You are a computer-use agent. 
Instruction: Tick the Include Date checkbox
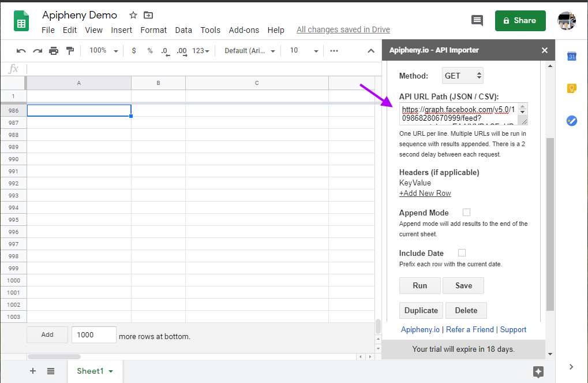click(x=462, y=253)
